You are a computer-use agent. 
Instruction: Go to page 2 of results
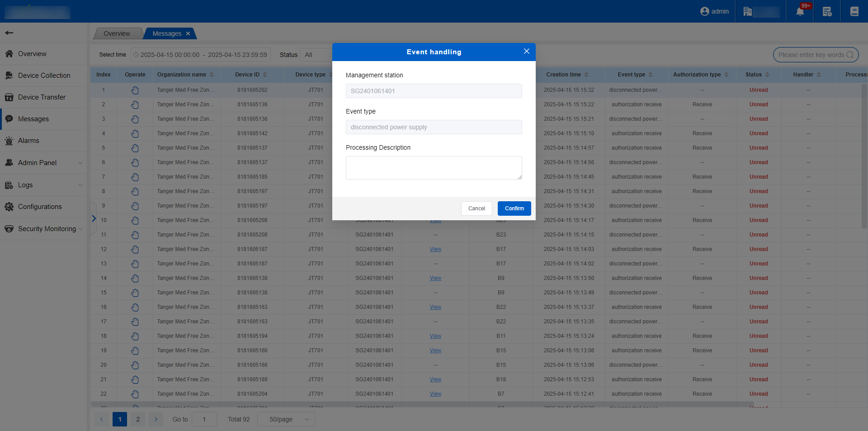[x=138, y=419]
